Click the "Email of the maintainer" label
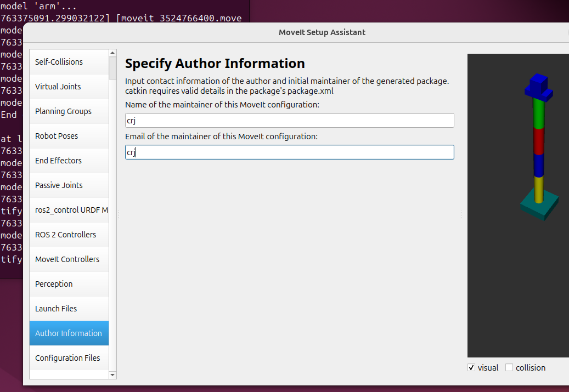The image size is (569, 392). pyautogui.click(x=221, y=137)
